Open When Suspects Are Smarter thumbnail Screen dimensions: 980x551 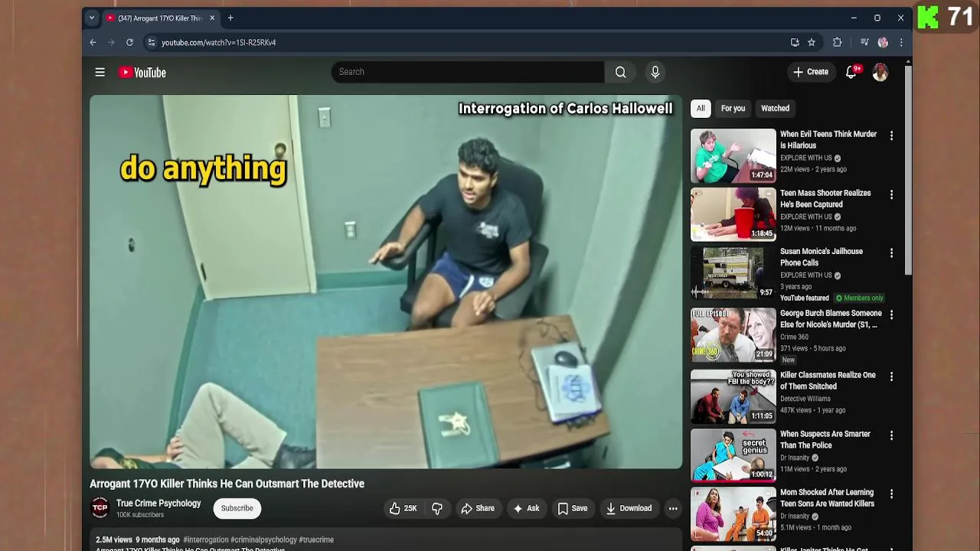coord(733,456)
